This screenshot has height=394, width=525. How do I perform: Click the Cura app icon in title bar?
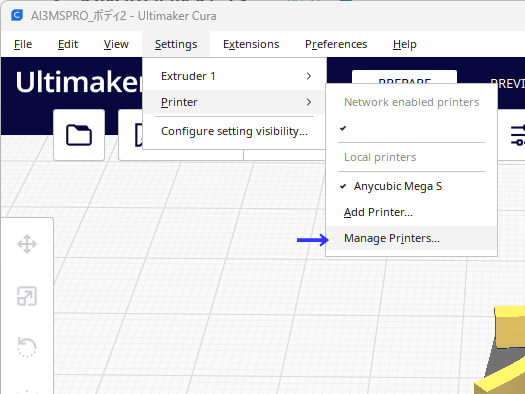click(17, 15)
